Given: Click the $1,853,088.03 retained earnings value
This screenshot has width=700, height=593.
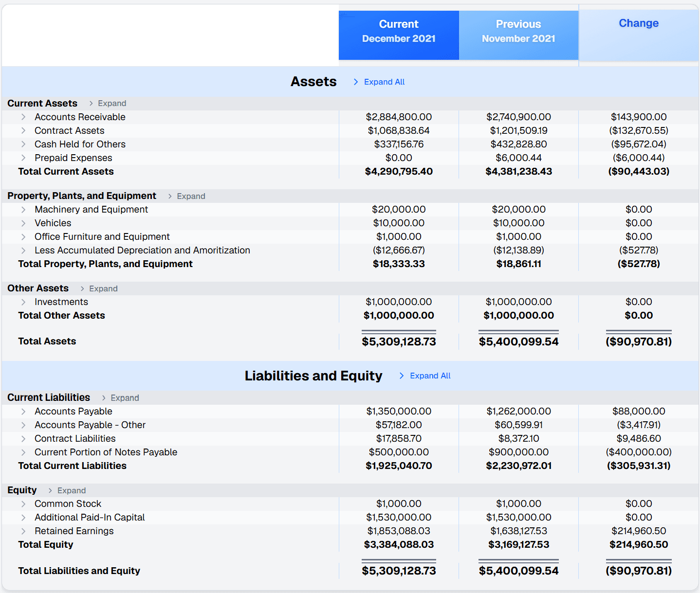Looking at the screenshot, I should point(399,531).
